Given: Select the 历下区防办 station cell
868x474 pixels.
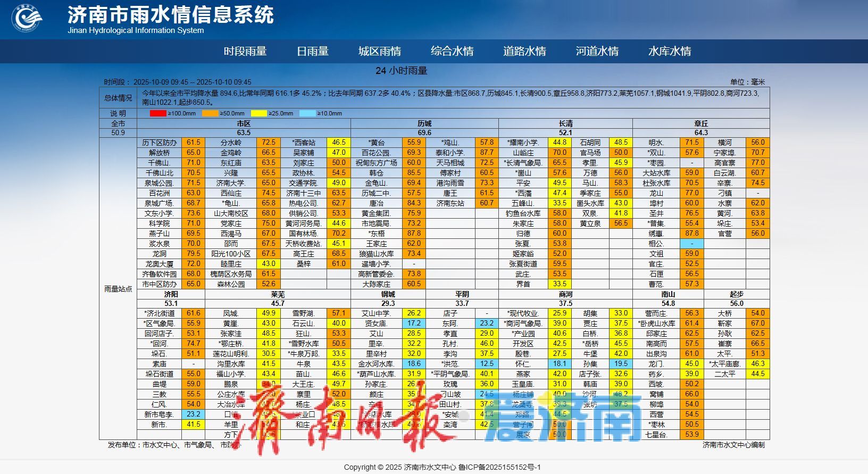Looking at the screenshot, I should (160, 143).
